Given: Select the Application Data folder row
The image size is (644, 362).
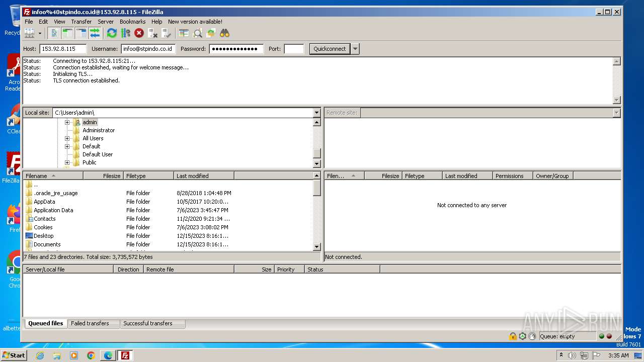Looking at the screenshot, I should (x=168, y=210).
